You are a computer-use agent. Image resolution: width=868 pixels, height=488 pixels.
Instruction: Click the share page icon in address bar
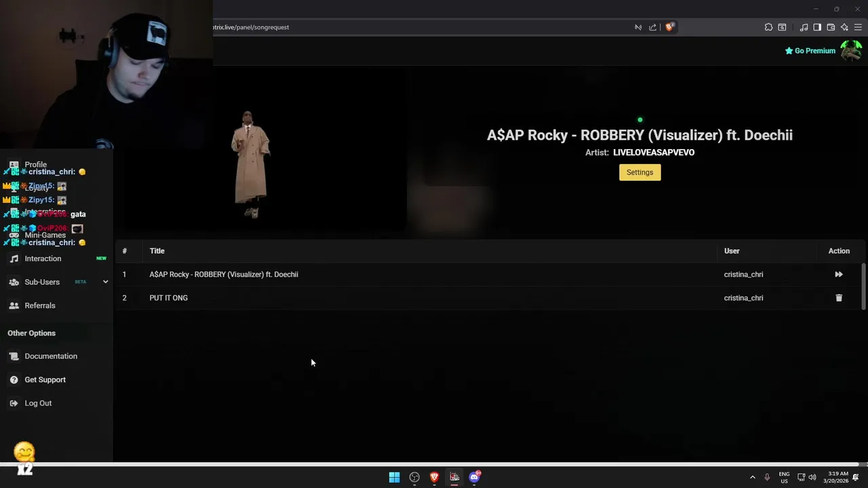652,27
